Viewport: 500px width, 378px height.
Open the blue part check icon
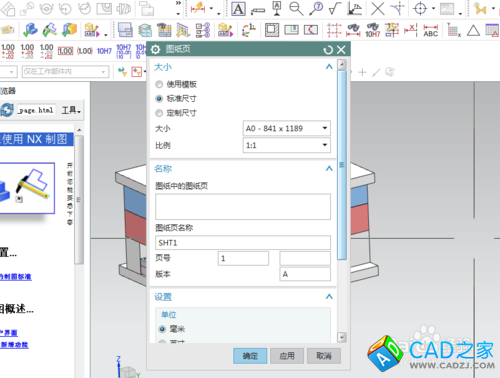30,30
